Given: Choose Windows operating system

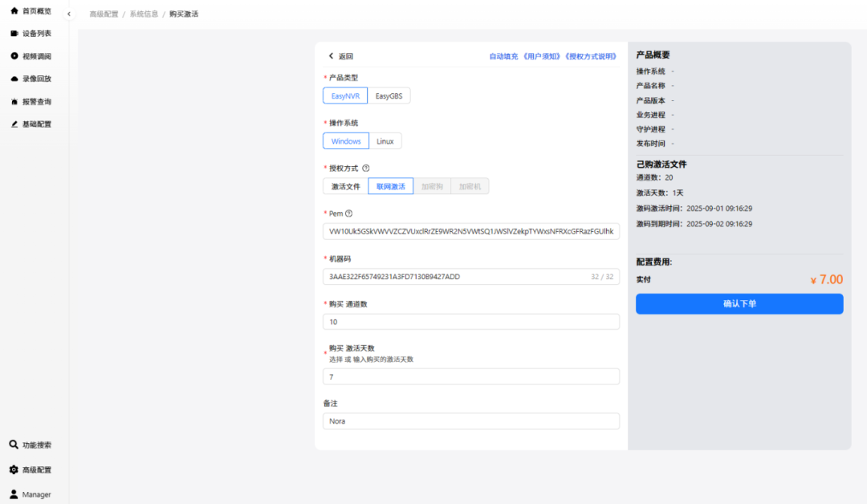Looking at the screenshot, I should 345,141.
